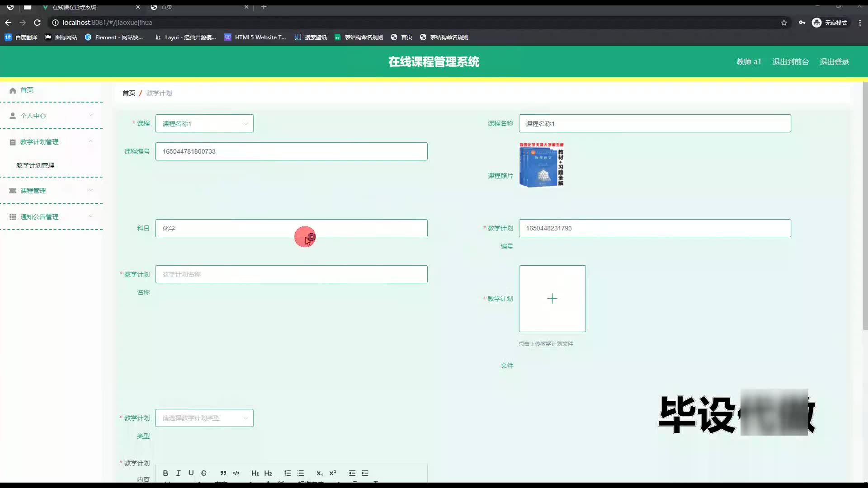This screenshot has width=868, height=488.
Task: Insert a bulleted list
Action: tap(301, 473)
